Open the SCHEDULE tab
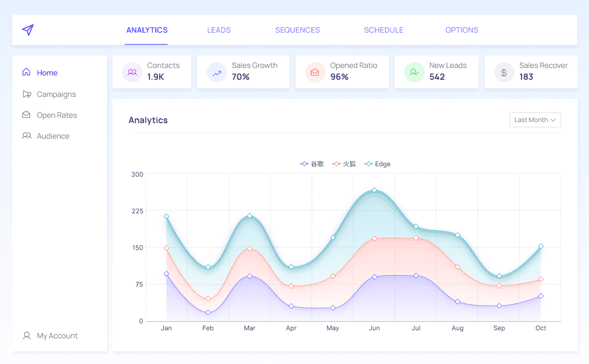The image size is (589, 364). [x=384, y=30]
